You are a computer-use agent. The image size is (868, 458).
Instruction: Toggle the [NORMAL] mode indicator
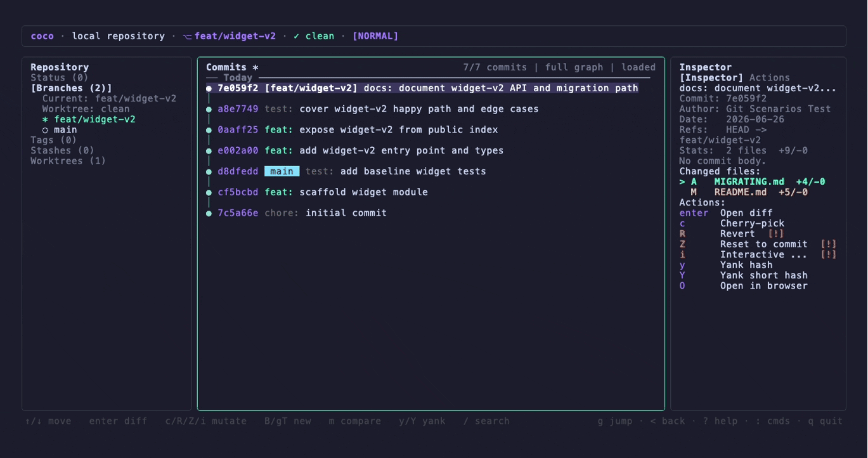click(x=375, y=36)
